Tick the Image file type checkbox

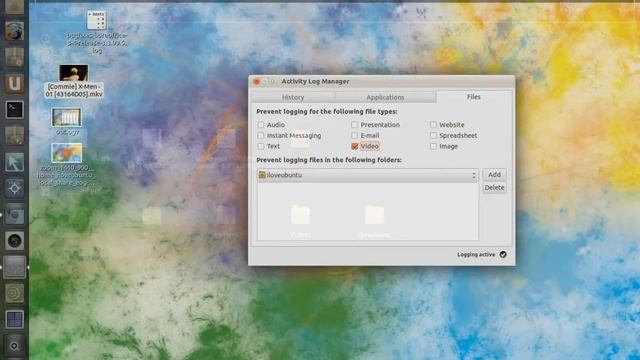point(433,146)
